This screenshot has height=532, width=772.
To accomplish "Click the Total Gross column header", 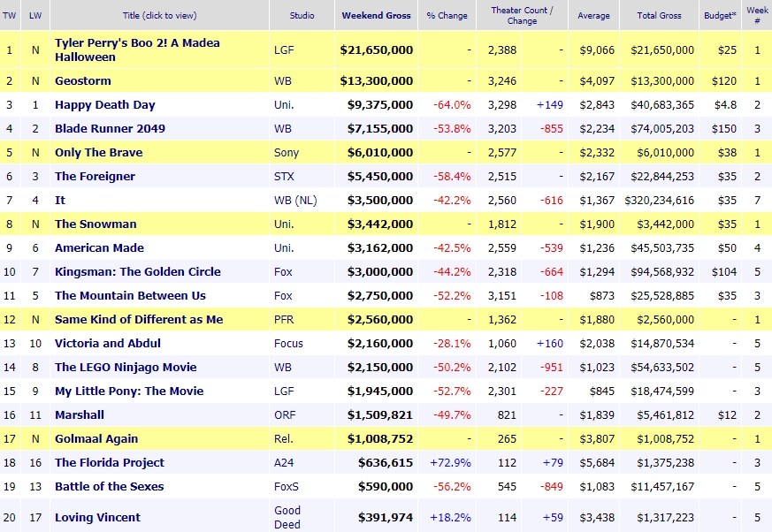I will tap(660, 15).
